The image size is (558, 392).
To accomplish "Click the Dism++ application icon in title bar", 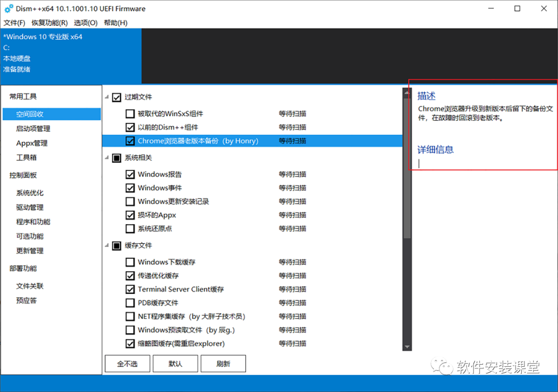I will [8, 8].
